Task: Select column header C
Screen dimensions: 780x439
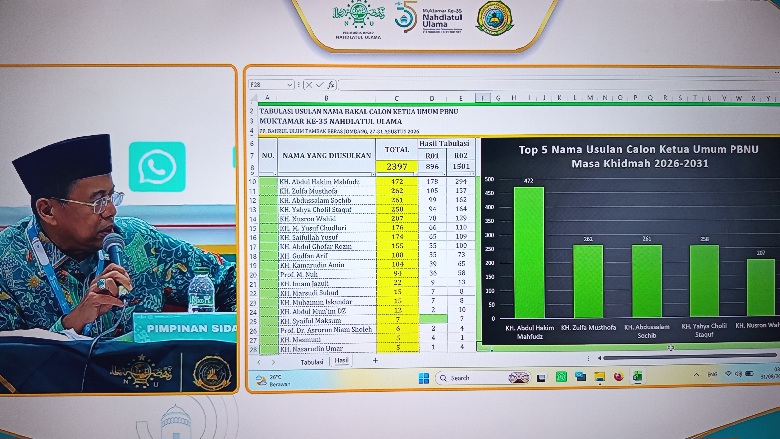Action: (x=396, y=98)
